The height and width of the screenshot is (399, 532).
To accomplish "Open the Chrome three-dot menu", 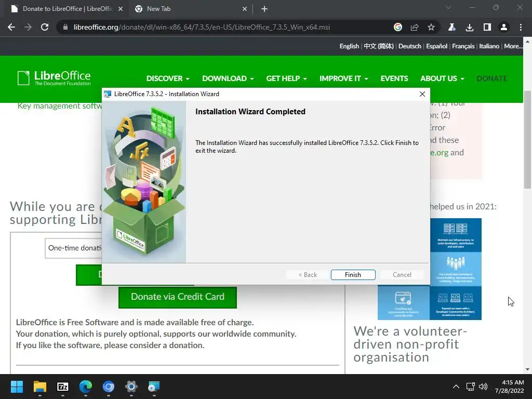I will tap(521, 27).
